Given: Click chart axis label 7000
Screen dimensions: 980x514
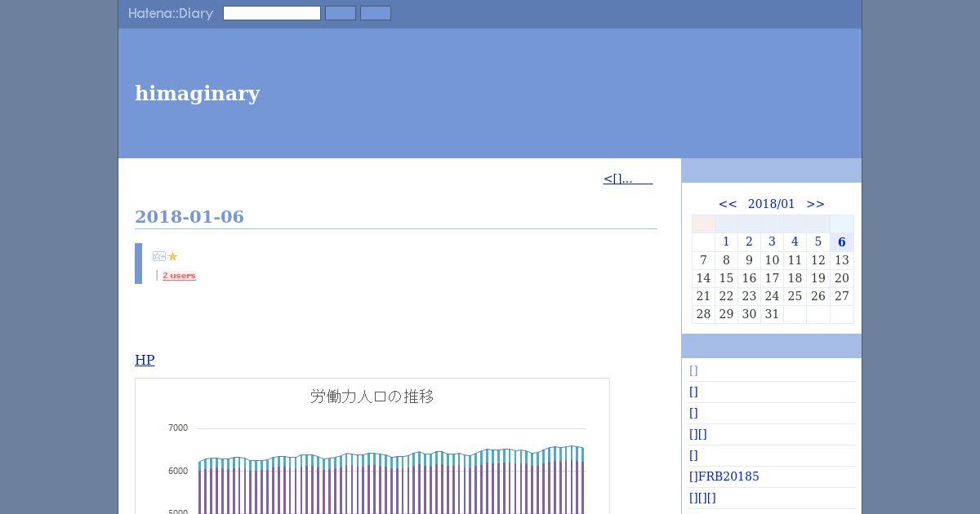Looking at the screenshot, I should pos(178,428).
